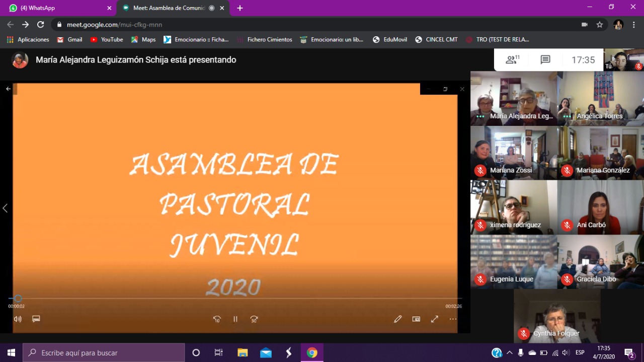
Task: Show previous item with left chevron
Action: tap(5, 208)
